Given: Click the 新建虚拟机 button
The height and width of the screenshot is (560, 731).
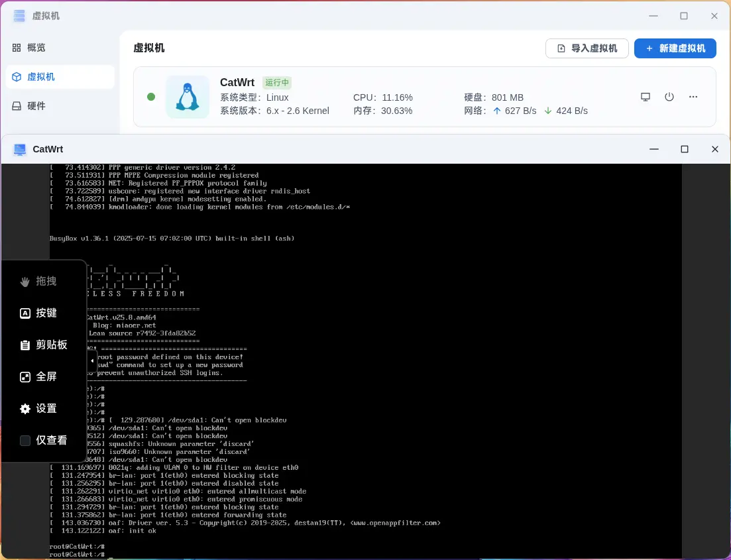Looking at the screenshot, I should [675, 48].
